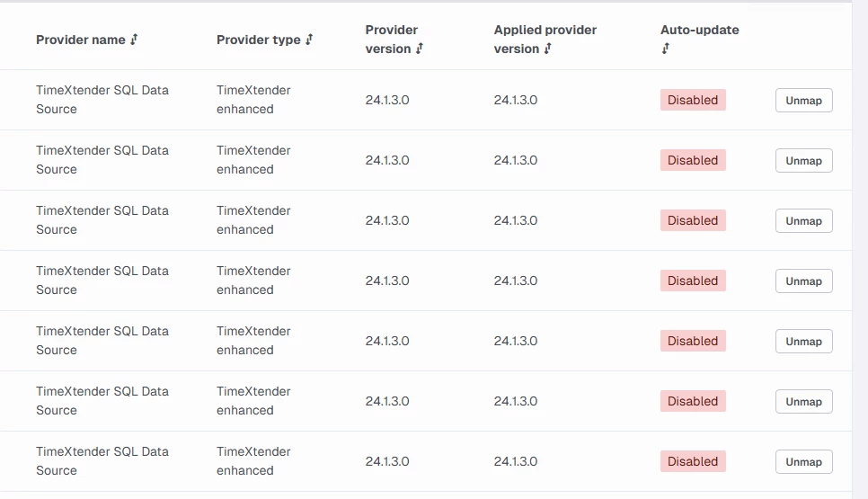Unmap the seventh row's provider
This screenshot has width=868, height=499.
tap(803, 462)
